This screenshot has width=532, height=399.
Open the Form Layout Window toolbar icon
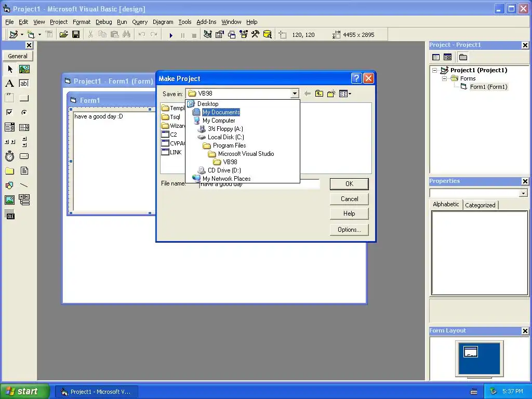232,35
